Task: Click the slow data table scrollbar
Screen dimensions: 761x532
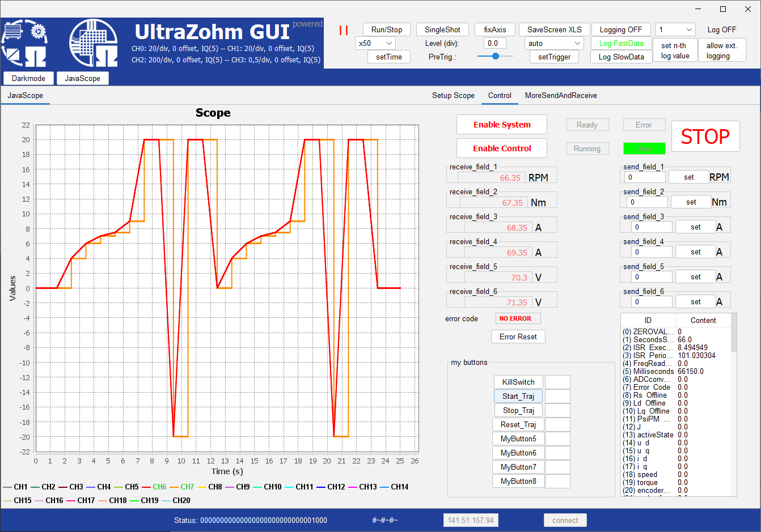Action: click(734, 333)
